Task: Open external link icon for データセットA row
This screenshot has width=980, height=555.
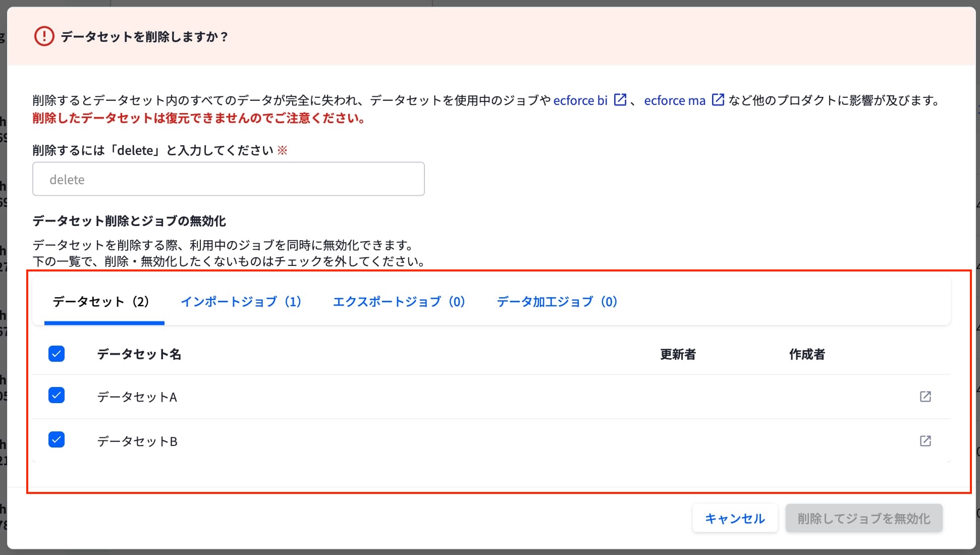Action: pyautogui.click(x=925, y=397)
